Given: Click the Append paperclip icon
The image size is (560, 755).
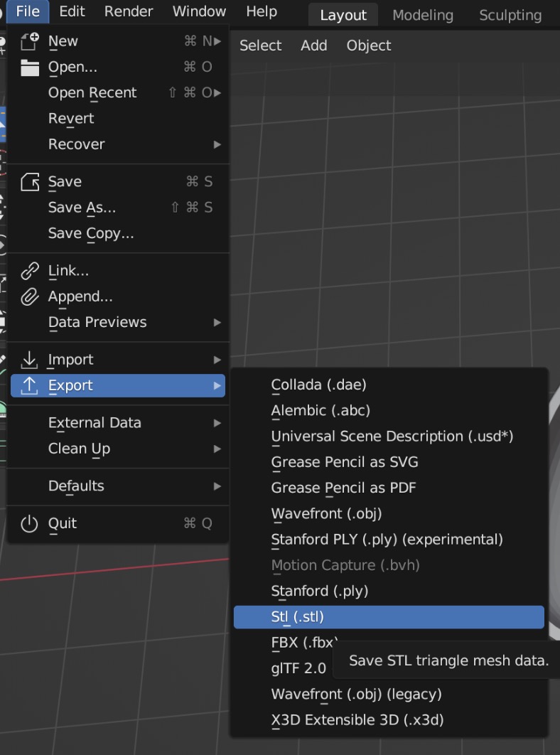Looking at the screenshot, I should click(x=29, y=296).
